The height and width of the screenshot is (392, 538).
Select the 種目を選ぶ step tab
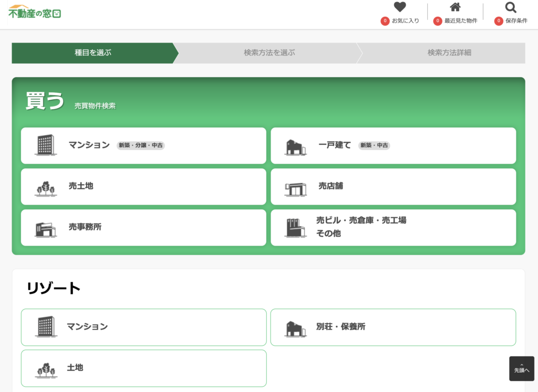(93, 53)
